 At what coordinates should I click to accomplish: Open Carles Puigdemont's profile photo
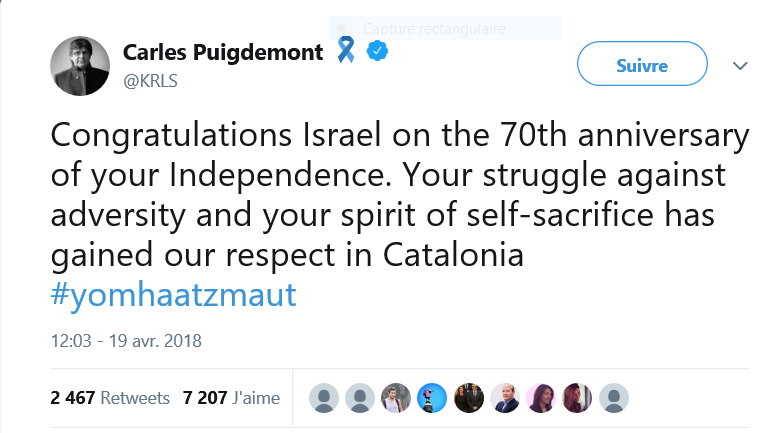pyautogui.click(x=80, y=66)
